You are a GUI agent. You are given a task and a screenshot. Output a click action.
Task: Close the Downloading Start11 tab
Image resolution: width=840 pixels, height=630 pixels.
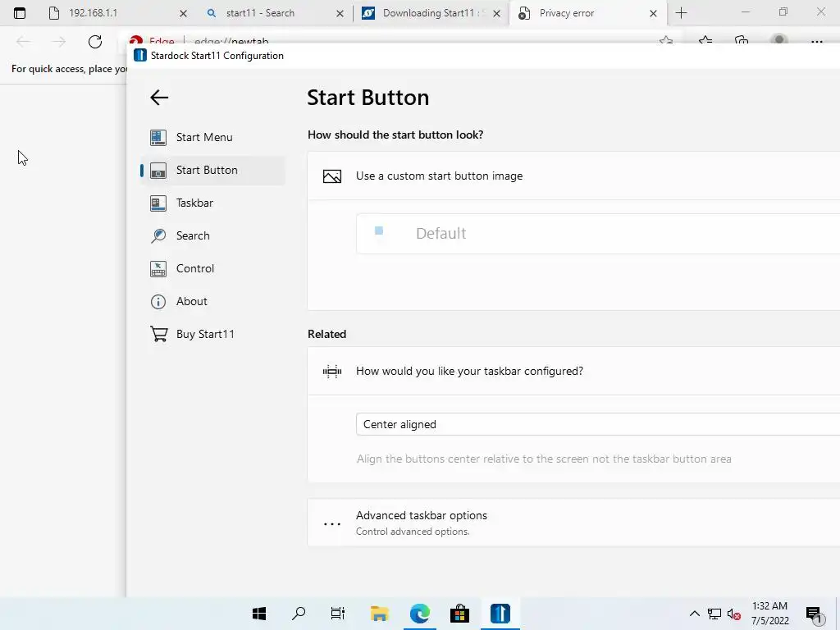496,13
